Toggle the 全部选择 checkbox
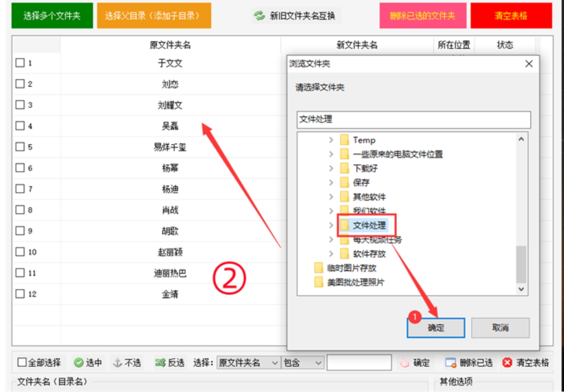The width and height of the screenshot is (564, 392). (22, 363)
